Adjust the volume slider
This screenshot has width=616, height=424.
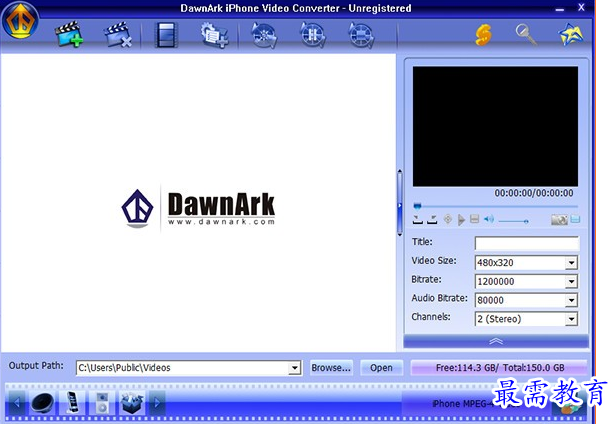coord(513,221)
